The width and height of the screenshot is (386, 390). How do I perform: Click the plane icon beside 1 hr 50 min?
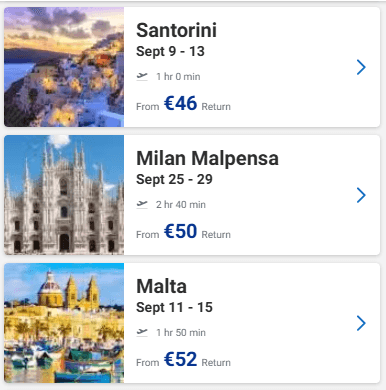pos(142,333)
